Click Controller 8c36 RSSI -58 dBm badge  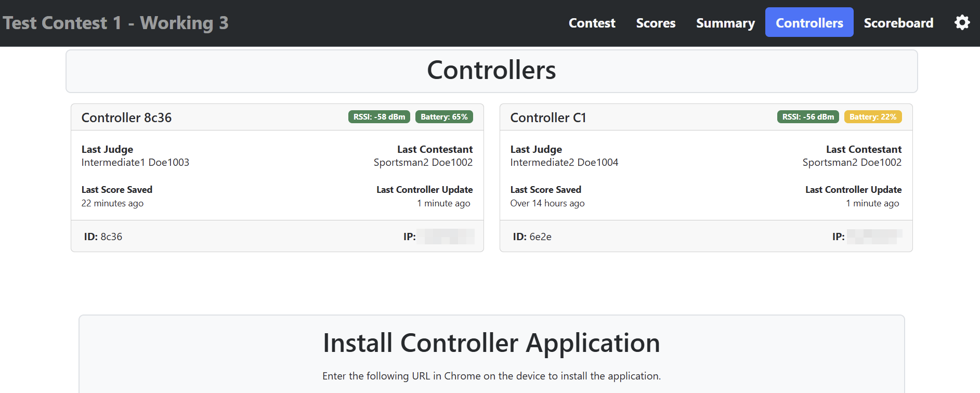point(379,117)
